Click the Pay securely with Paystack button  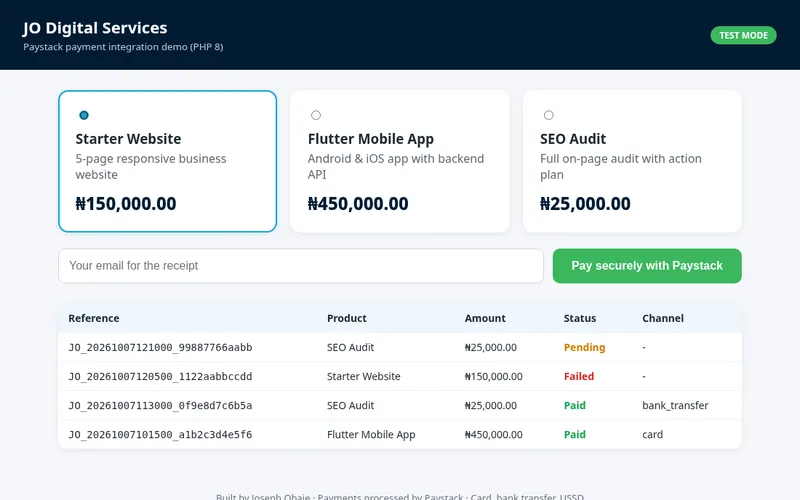[x=647, y=266]
